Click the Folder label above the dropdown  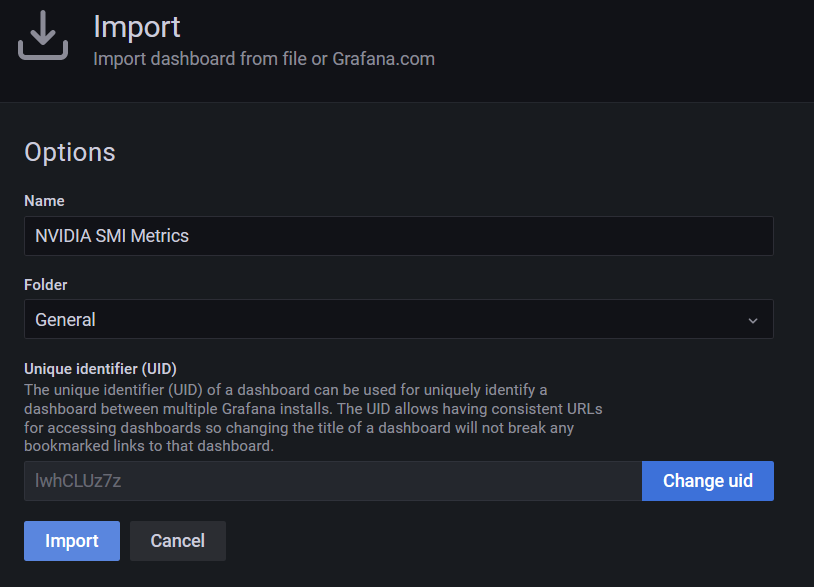(46, 285)
